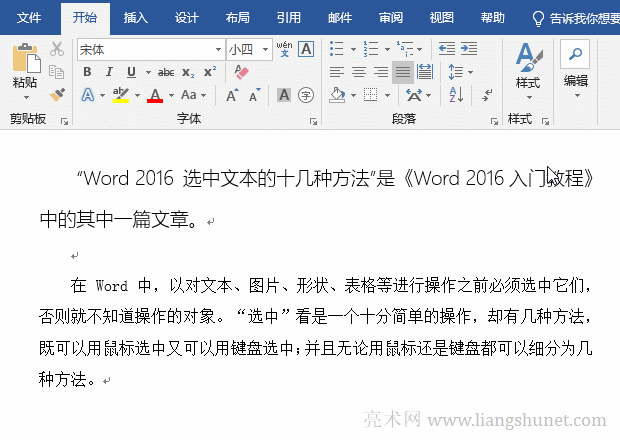Expand underline style arrow
The image size is (620, 440).
pyautogui.click(x=148, y=72)
